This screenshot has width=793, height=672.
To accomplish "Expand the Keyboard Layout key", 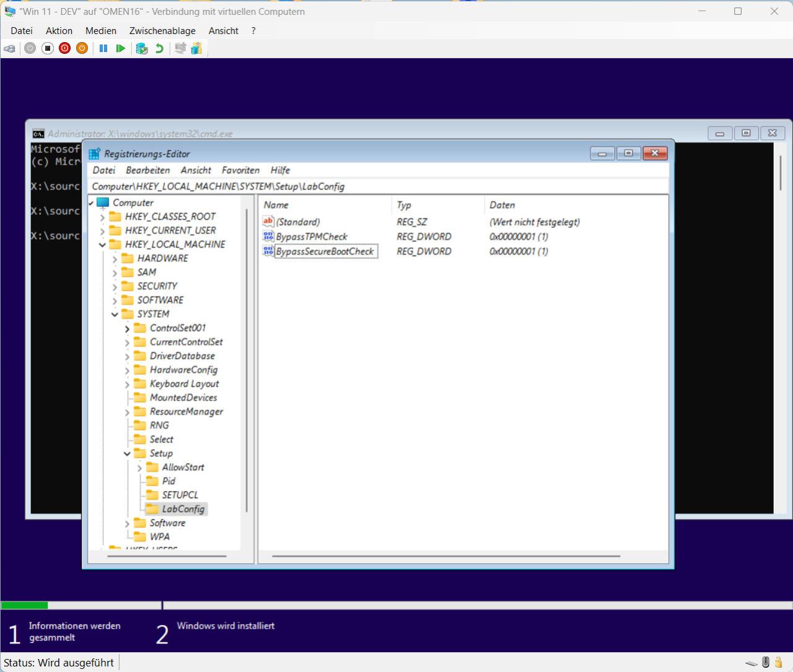I will [127, 384].
